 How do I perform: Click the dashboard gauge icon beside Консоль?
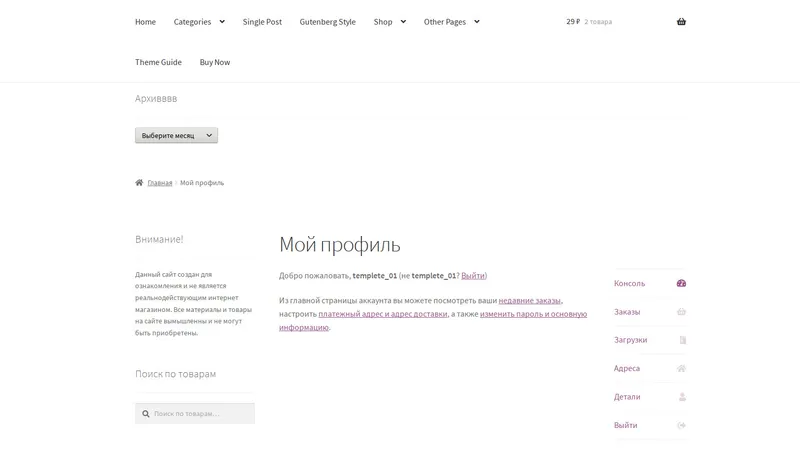[x=681, y=283]
